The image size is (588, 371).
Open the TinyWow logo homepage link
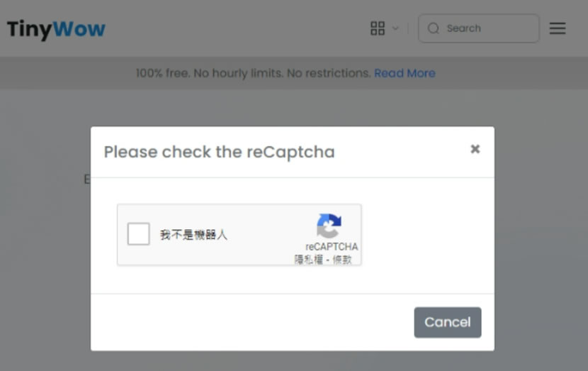click(x=56, y=29)
